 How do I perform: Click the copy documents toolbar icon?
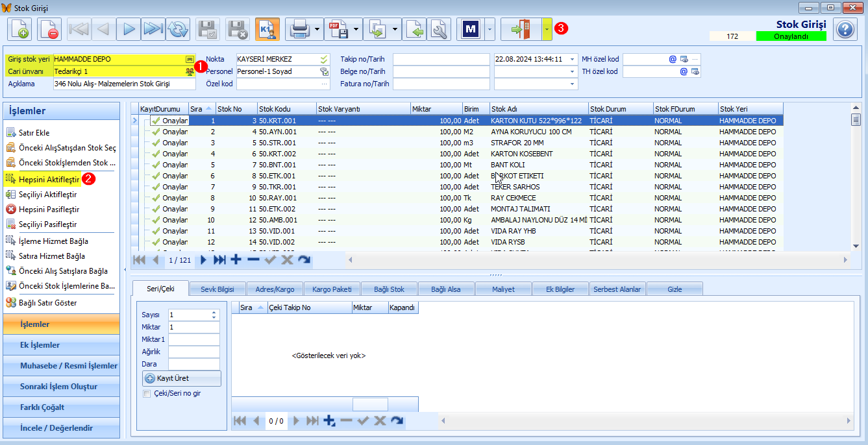tap(378, 29)
